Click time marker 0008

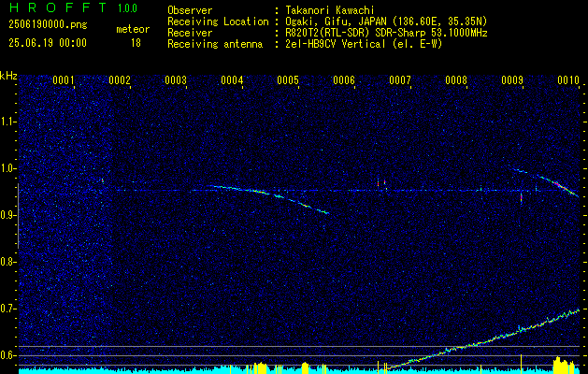[456, 79]
